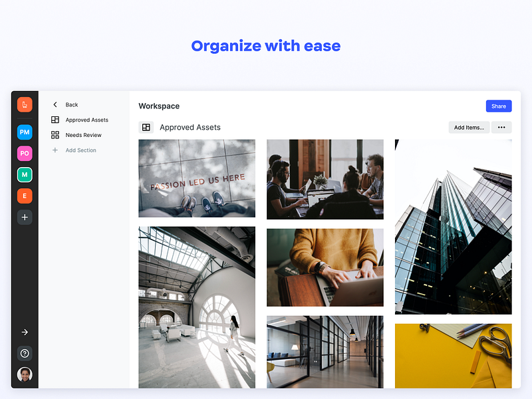Open the glass skyscraper photo thumbnail
532x399 pixels.
454,227
